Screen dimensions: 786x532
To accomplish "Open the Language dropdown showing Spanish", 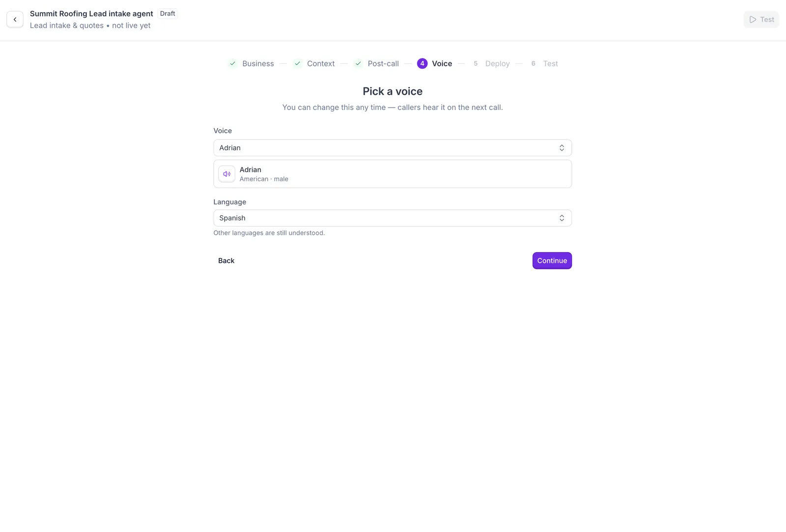I will (393, 218).
